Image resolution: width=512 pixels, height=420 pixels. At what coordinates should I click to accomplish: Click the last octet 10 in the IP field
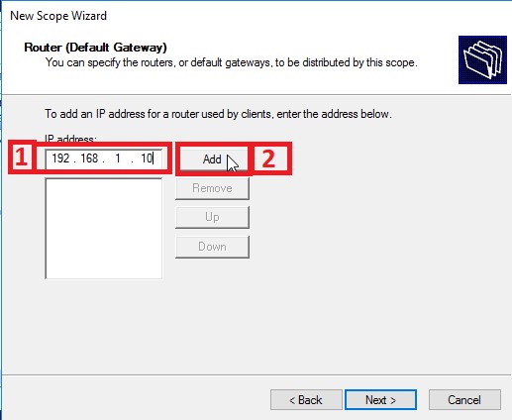tap(147, 158)
